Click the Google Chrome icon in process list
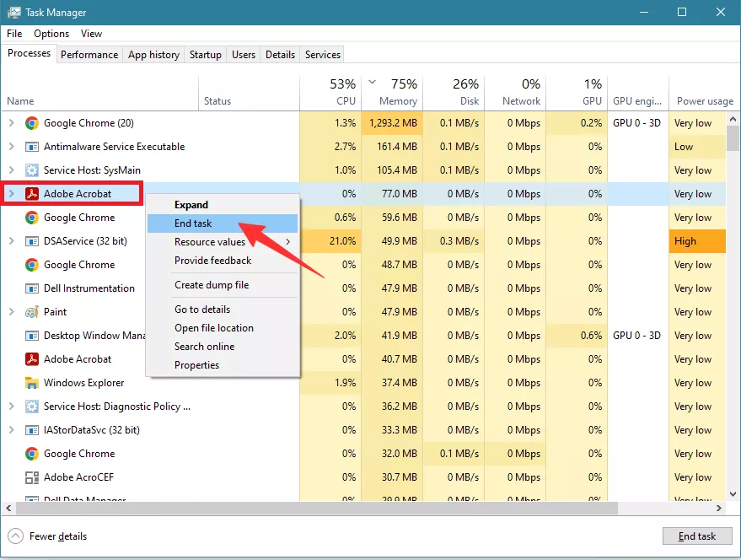 pyautogui.click(x=31, y=218)
